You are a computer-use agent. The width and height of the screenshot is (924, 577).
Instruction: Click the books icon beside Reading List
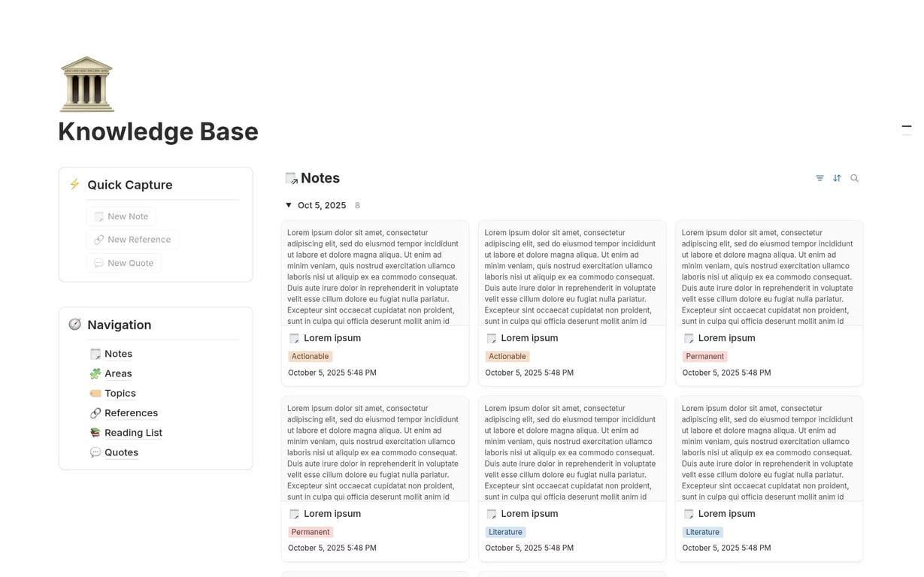(x=95, y=433)
